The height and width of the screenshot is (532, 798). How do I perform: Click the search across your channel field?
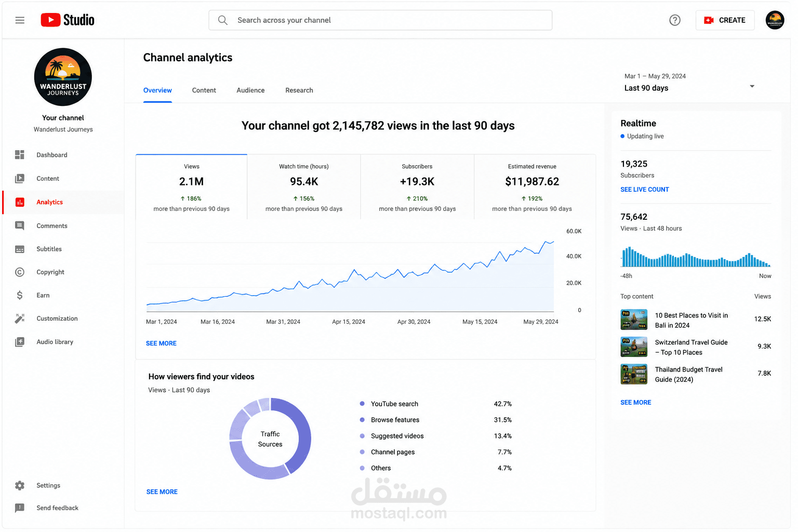coord(380,20)
